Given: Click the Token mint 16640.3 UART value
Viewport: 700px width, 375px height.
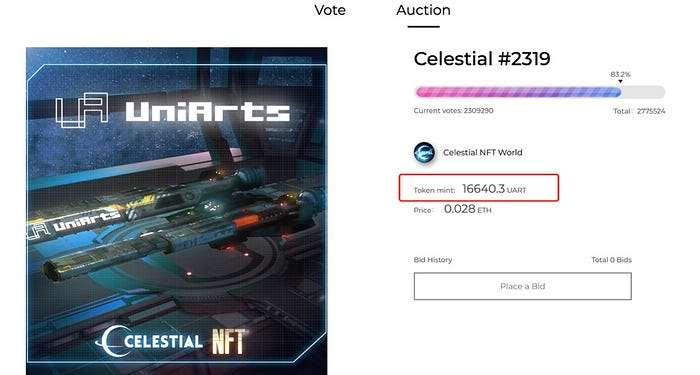Looking at the screenshot, I should 494,189.
